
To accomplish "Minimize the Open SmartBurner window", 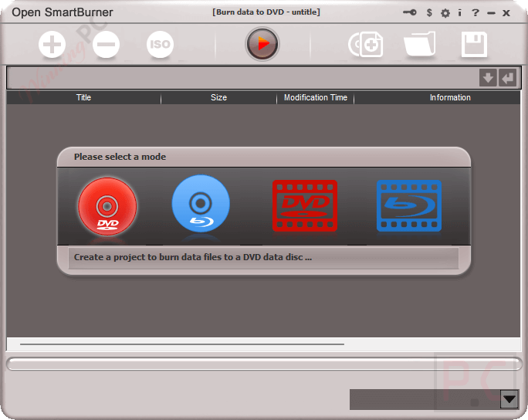I will (491, 13).
